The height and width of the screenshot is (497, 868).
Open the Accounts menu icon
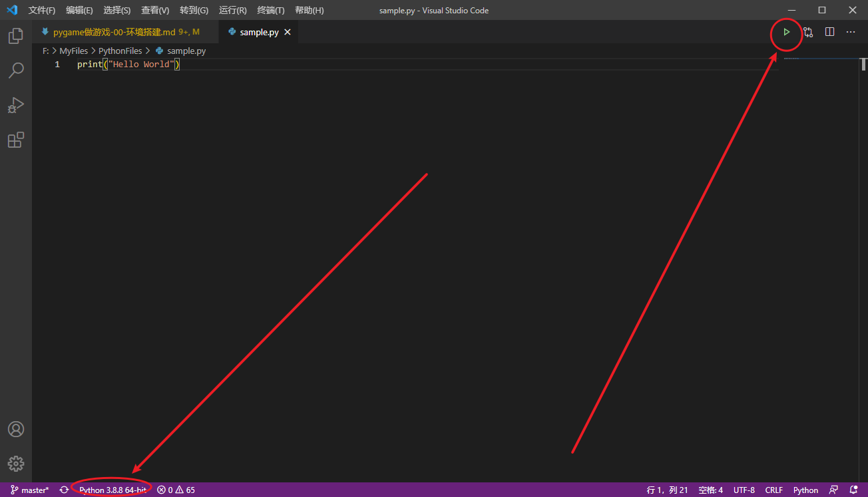tap(16, 429)
